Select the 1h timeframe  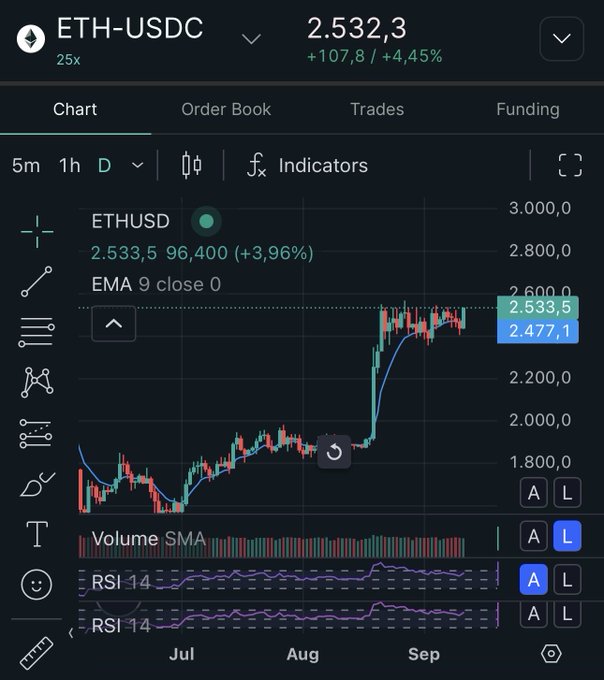(70, 165)
